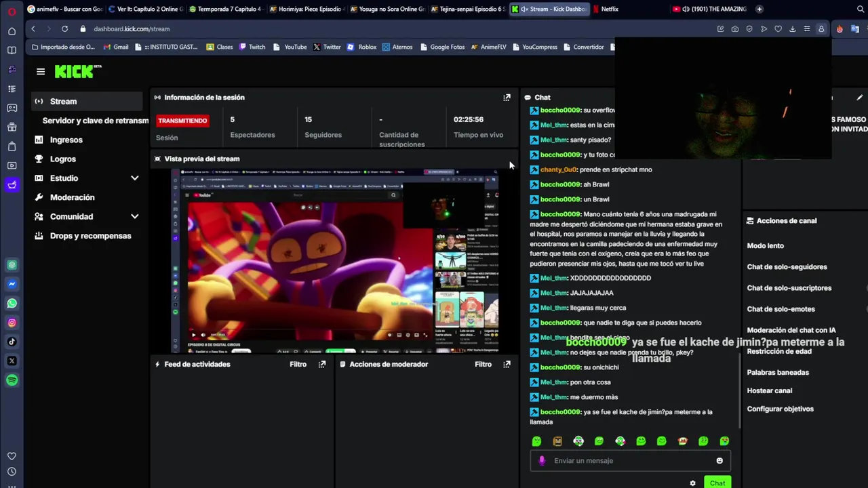Open Opera sidebar Spotify icon
Screen dimensions: 868x488
point(12,380)
